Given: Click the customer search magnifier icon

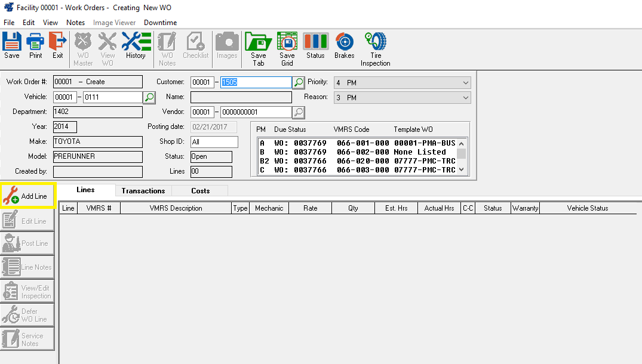Looking at the screenshot, I should (298, 82).
